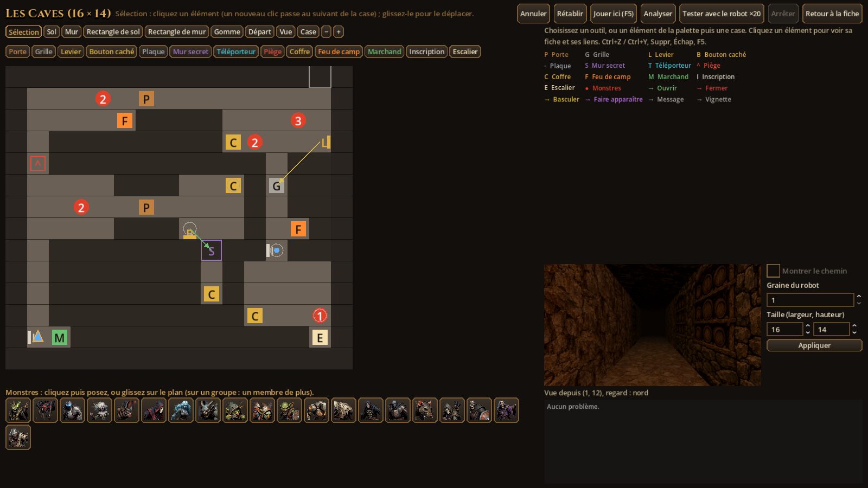Pick the monster in the second palette row
This screenshot has height=488, width=868.
(x=18, y=438)
